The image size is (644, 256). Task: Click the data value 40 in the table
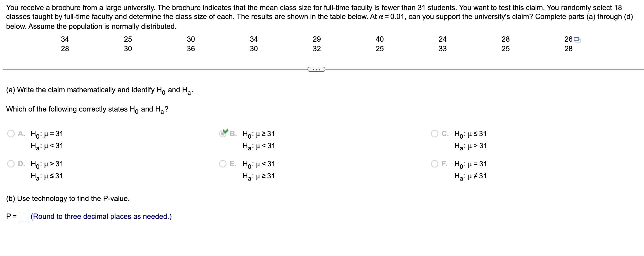380,39
